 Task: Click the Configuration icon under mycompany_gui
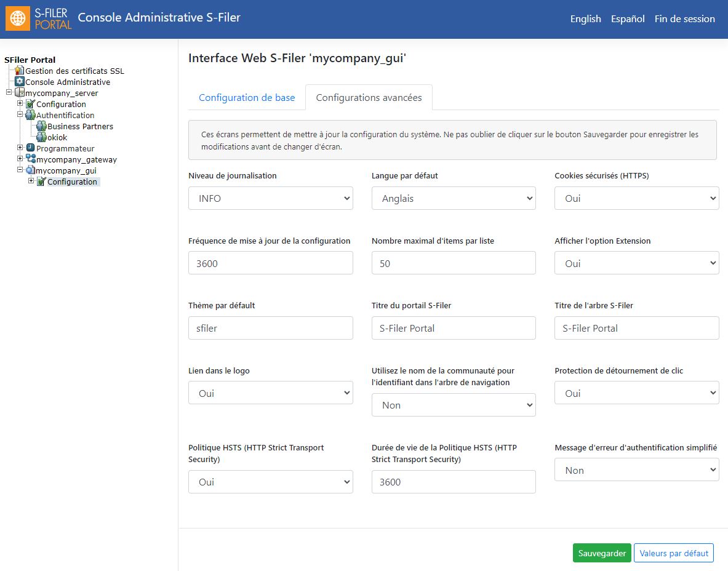(x=41, y=181)
